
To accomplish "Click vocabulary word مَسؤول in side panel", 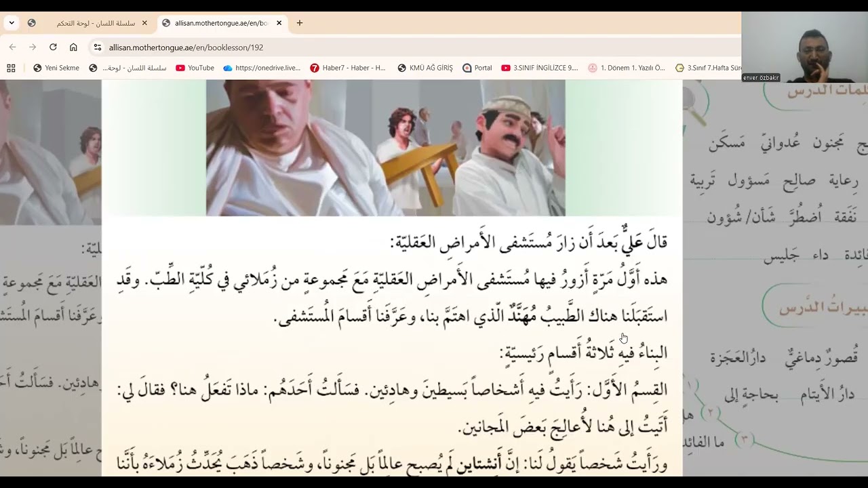I will point(749,180).
